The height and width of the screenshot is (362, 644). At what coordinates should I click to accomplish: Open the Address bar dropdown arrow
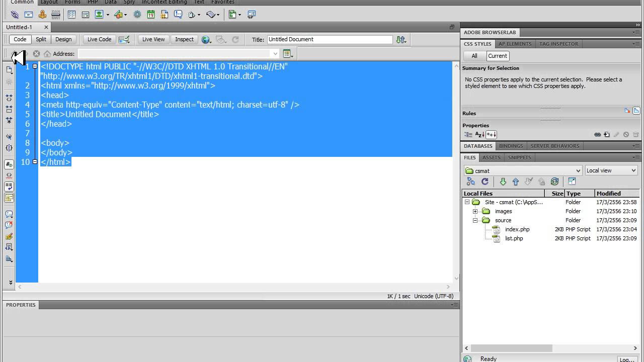click(x=275, y=54)
